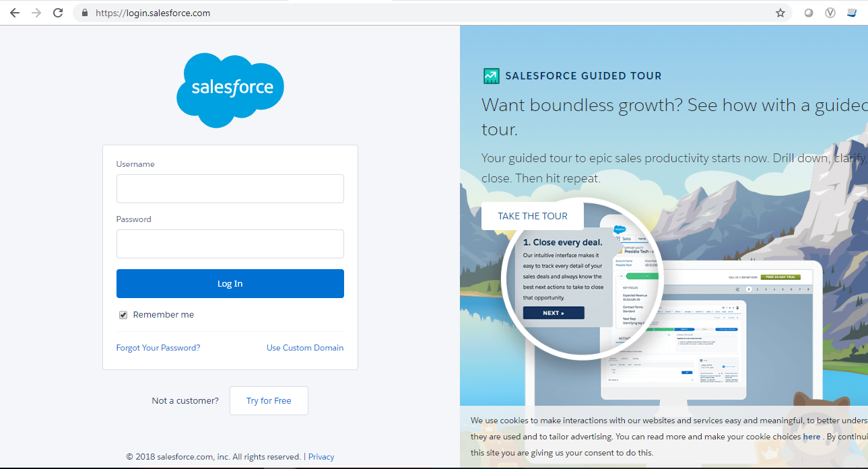The width and height of the screenshot is (868, 469).
Task: Open the V-shaped extension icon
Action: (830, 13)
